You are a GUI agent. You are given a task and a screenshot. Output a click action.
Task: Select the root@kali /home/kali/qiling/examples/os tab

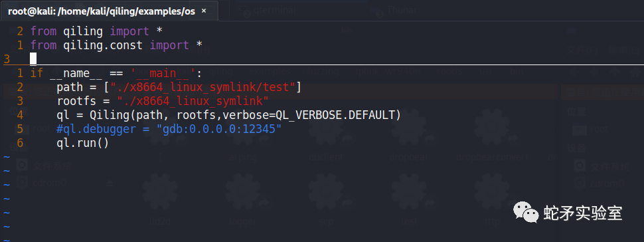[109, 11]
